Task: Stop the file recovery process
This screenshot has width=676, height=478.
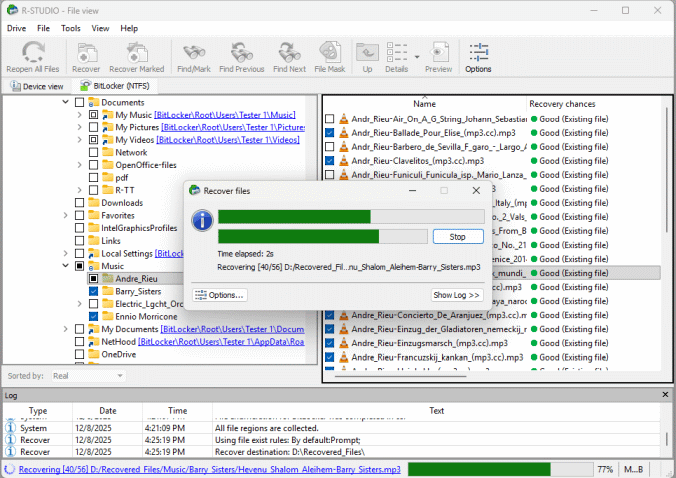Action: point(457,237)
